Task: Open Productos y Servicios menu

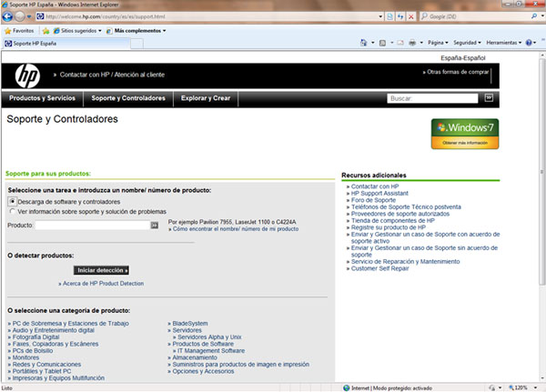Action: (x=42, y=98)
